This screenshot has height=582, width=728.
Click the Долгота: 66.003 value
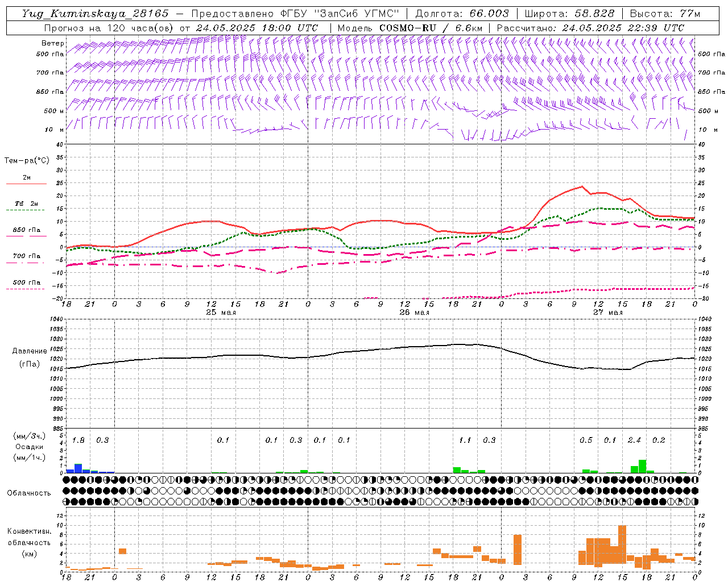click(462, 14)
